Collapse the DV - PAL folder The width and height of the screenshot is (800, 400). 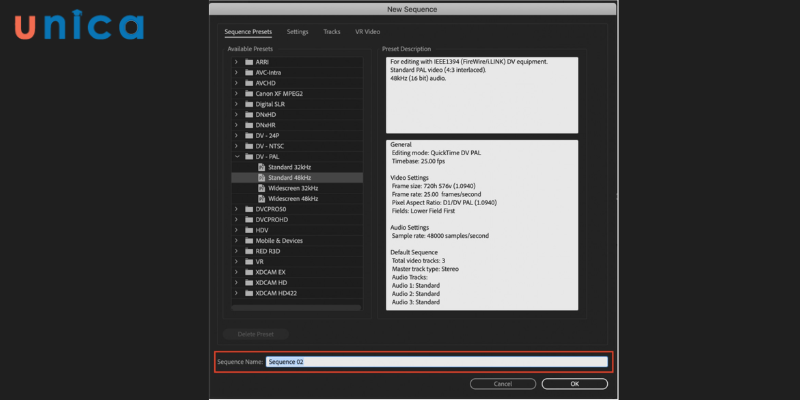236,156
